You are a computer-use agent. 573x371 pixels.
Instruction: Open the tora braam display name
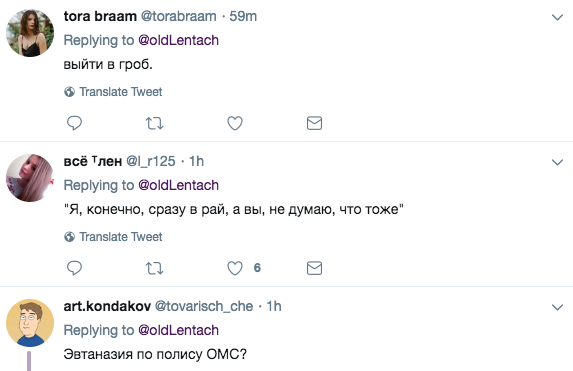(100, 16)
